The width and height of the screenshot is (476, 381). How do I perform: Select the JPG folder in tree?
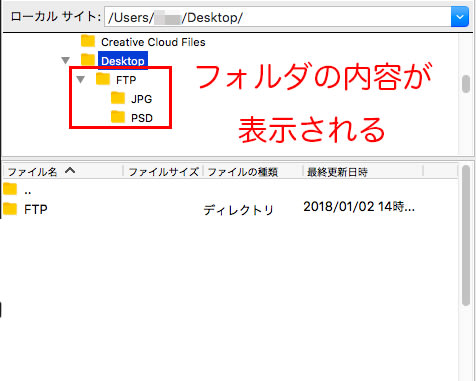pos(141,99)
